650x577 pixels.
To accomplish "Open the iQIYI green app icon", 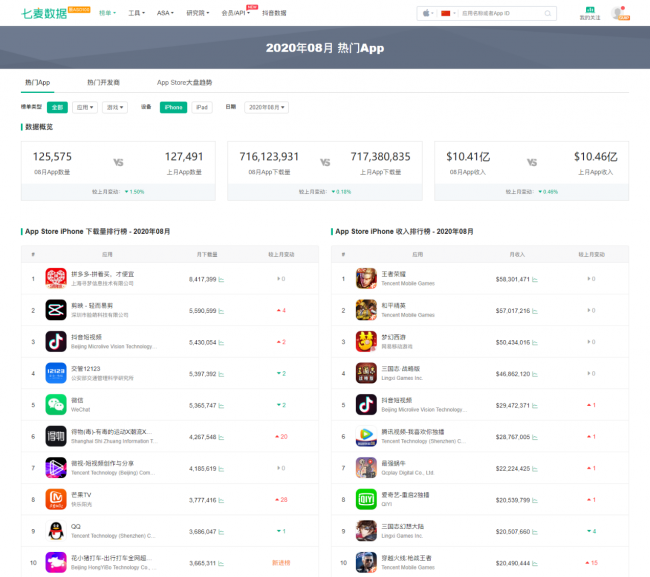I will 366,499.
